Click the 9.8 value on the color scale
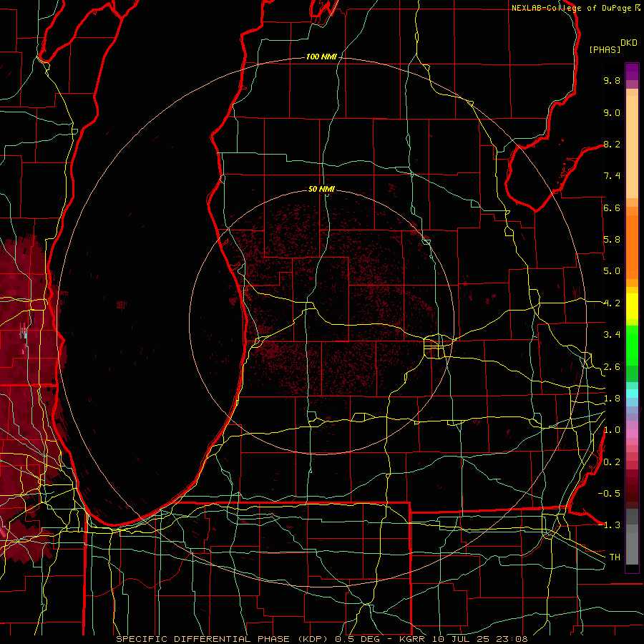This screenshot has height=644, width=644. point(612,80)
